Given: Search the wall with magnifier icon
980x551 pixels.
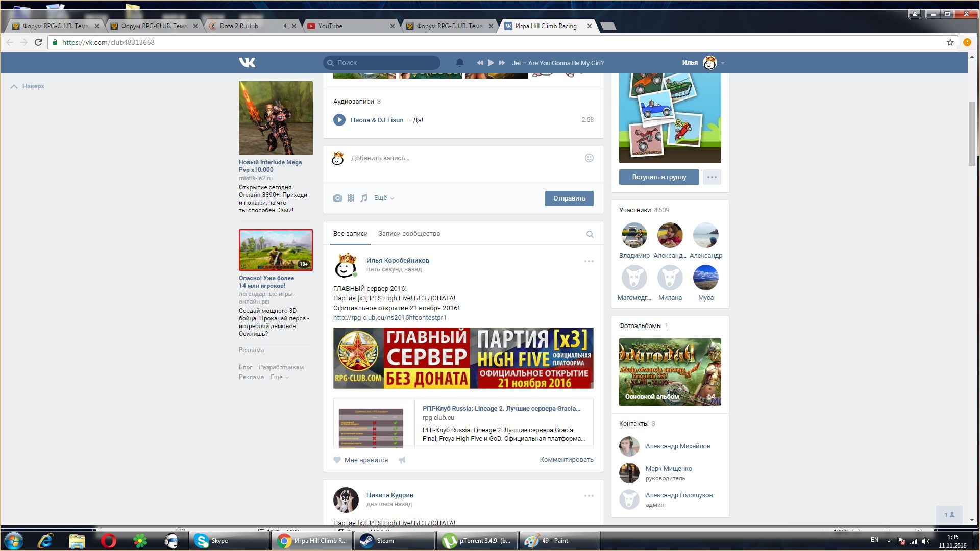Looking at the screenshot, I should (x=590, y=234).
